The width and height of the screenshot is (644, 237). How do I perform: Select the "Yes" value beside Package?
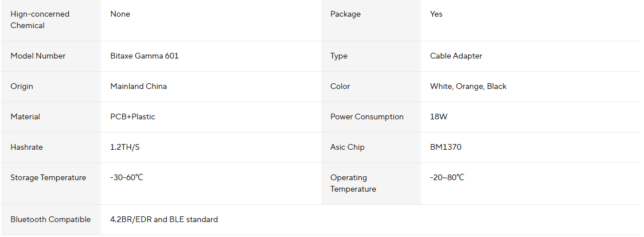pyautogui.click(x=436, y=14)
